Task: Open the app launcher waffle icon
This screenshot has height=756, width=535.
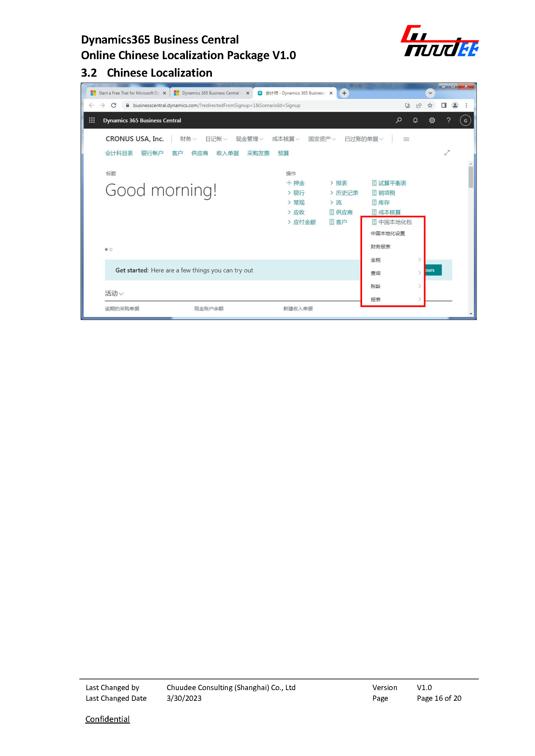Action: pos(92,120)
